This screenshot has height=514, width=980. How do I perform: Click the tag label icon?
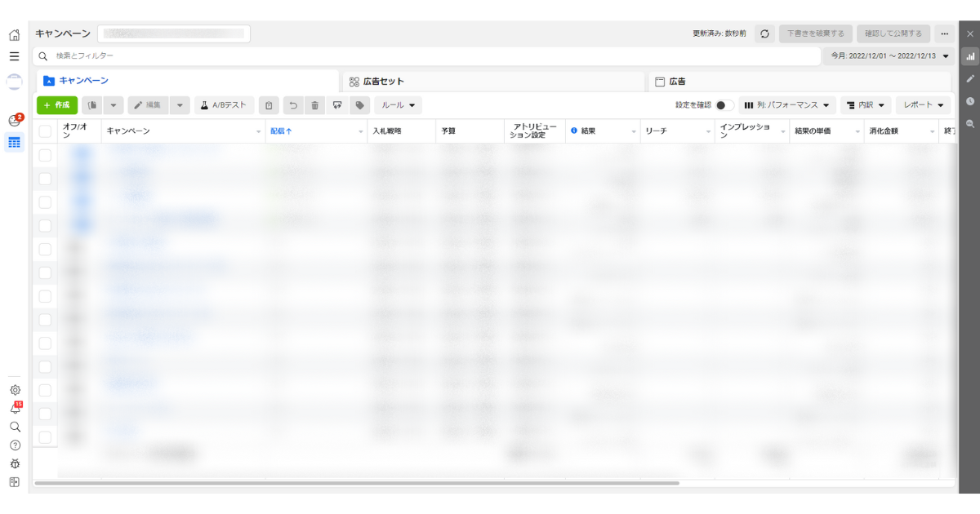click(x=359, y=105)
